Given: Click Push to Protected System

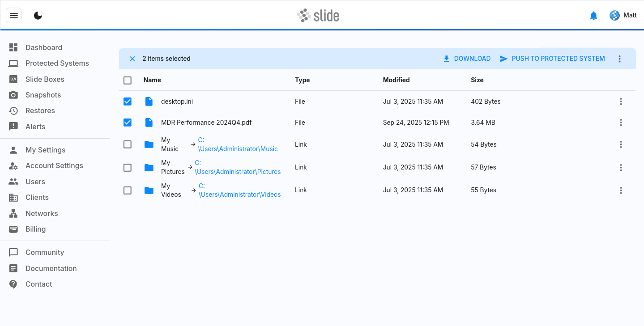Looking at the screenshot, I should tap(552, 59).
